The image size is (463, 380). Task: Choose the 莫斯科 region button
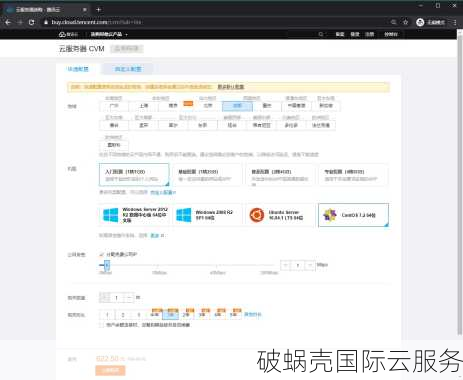(114, 145)
